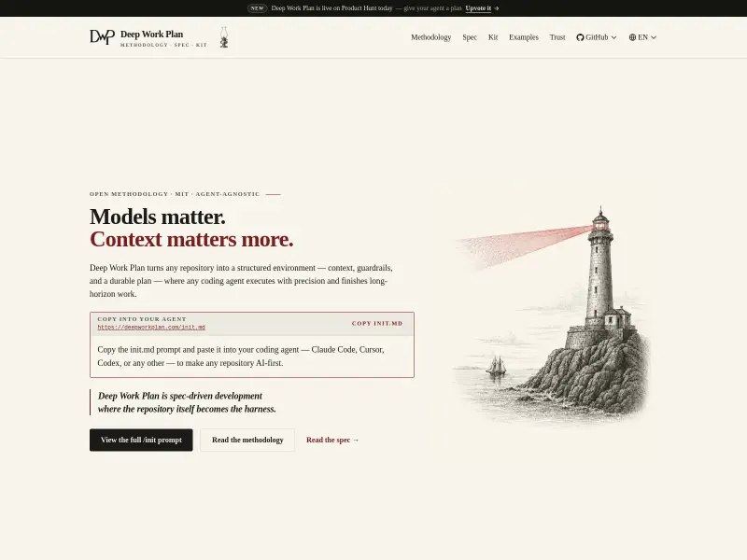Open the Spec nav item
This screenshot has width=747, height=560.
coord(470,37)
